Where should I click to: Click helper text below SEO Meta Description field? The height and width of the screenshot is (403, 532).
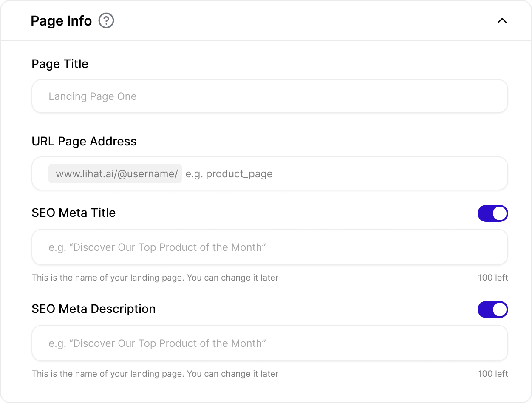pos(155,374)
